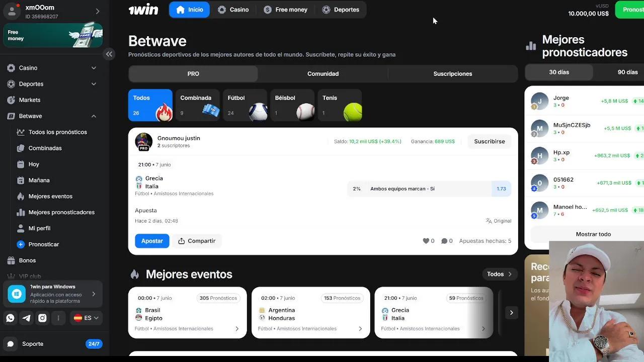Filter by Tenis category
The image size is (644, 362).
tap(340, 105)
